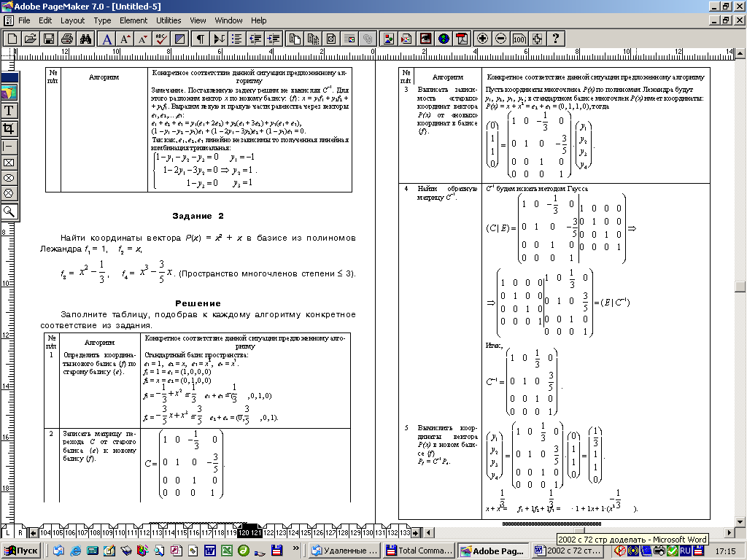Click the horizontal scrollbar right arrow
Viewport: 747px width, 560px height.
pyautogui.click(x=729, y=532)
